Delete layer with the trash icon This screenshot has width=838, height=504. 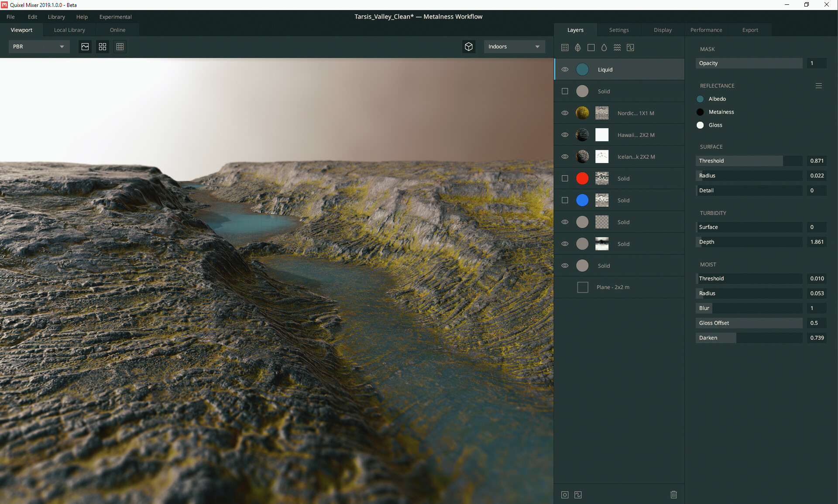(673, 494)
